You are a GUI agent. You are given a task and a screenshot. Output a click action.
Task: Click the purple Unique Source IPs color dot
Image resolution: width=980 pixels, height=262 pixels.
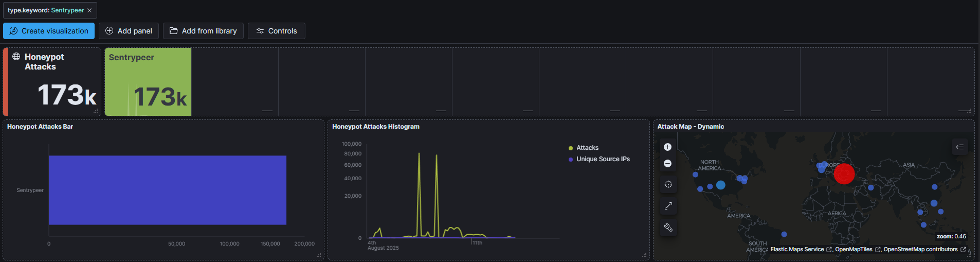(571, 160)
